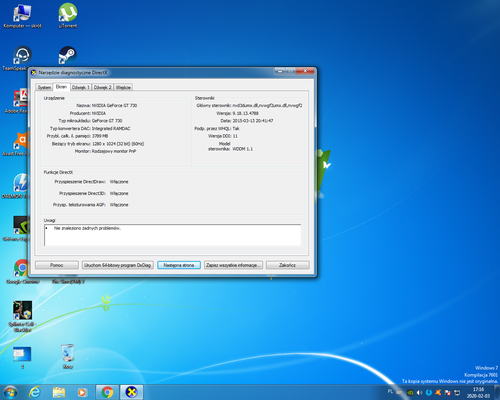Click the 'Integrated RAMDAC' value

[111, 128]
